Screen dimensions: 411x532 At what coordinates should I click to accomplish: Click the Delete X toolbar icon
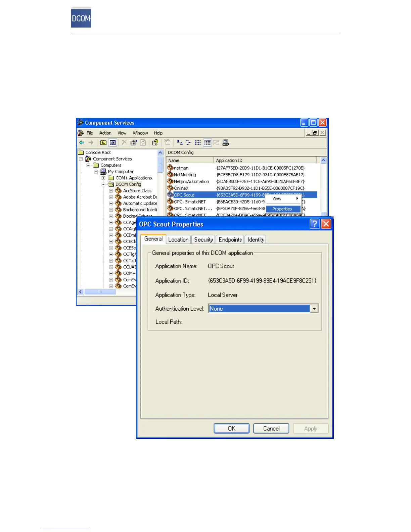point(124,142)
